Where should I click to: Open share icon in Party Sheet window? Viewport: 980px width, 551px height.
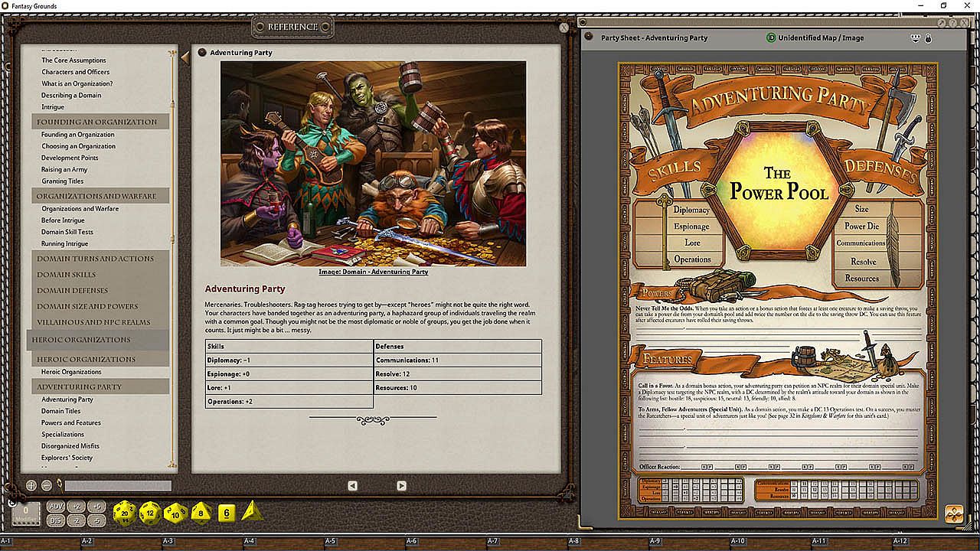pos(915,37)
